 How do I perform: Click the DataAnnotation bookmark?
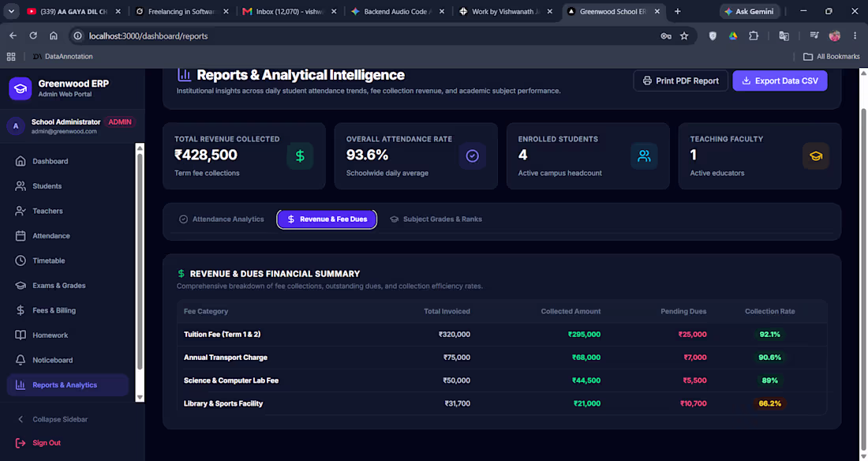point(62,57)
